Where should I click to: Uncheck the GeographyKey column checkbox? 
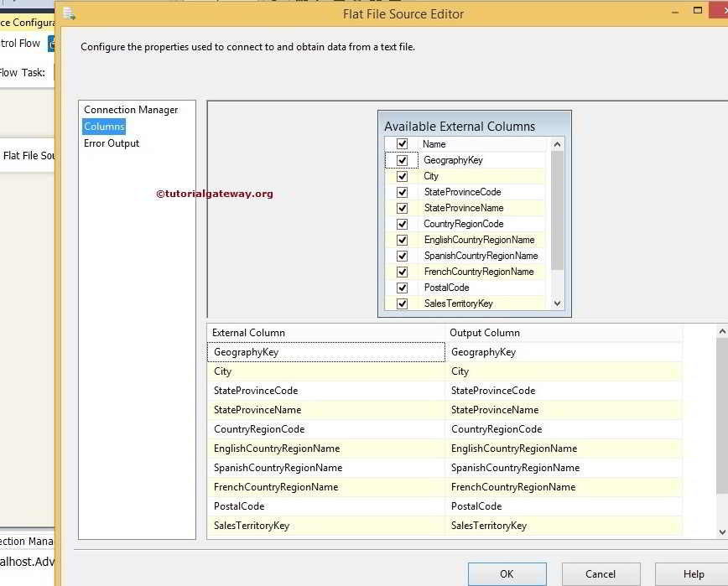click(x=402, y=160)
